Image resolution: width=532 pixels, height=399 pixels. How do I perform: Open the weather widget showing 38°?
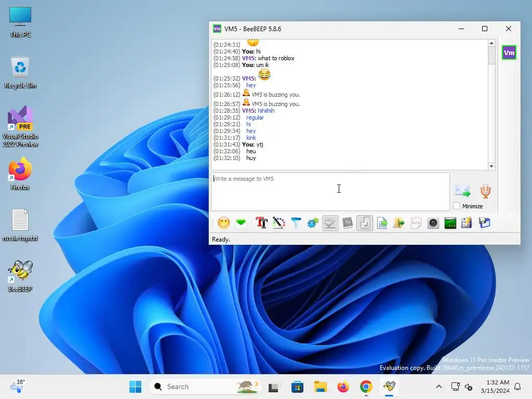click(18, 387)
